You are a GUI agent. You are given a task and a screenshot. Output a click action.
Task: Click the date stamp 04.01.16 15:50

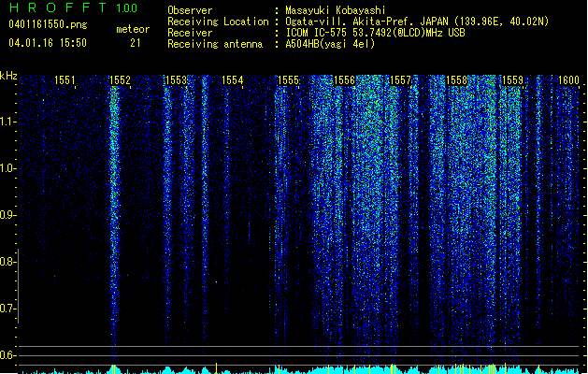pos(48,43)
